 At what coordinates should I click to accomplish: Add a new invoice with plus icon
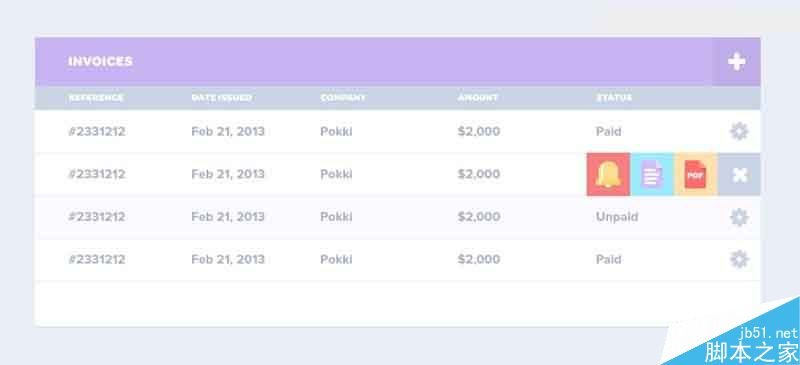[x=736, y=62]
